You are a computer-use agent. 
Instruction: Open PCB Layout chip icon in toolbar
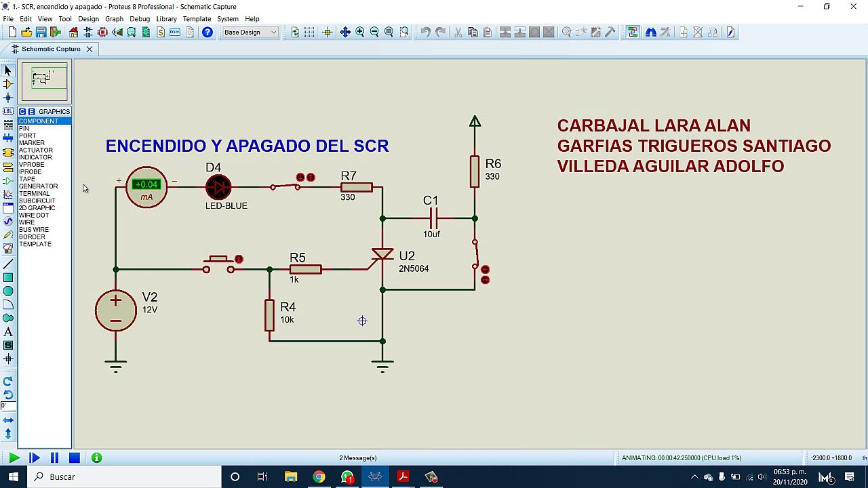point(102,32)
